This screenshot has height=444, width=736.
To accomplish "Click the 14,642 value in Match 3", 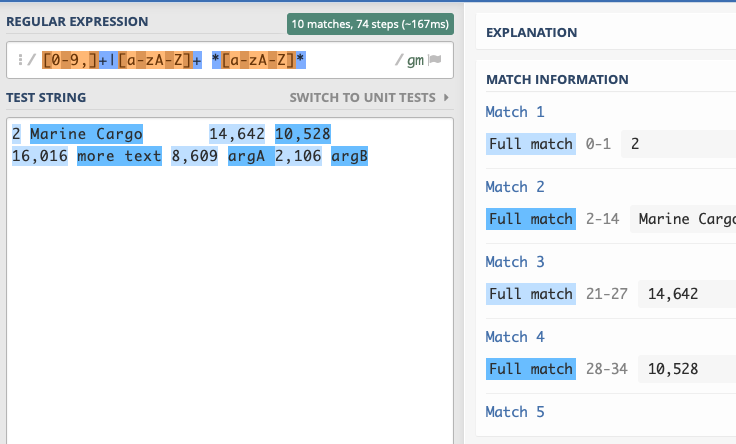I will (x=673, y=294).
